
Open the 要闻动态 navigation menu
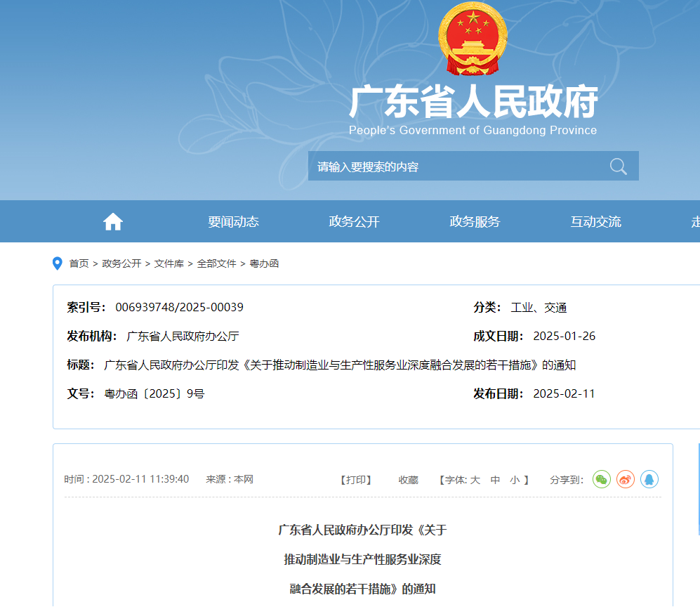[x=233, y=222]
